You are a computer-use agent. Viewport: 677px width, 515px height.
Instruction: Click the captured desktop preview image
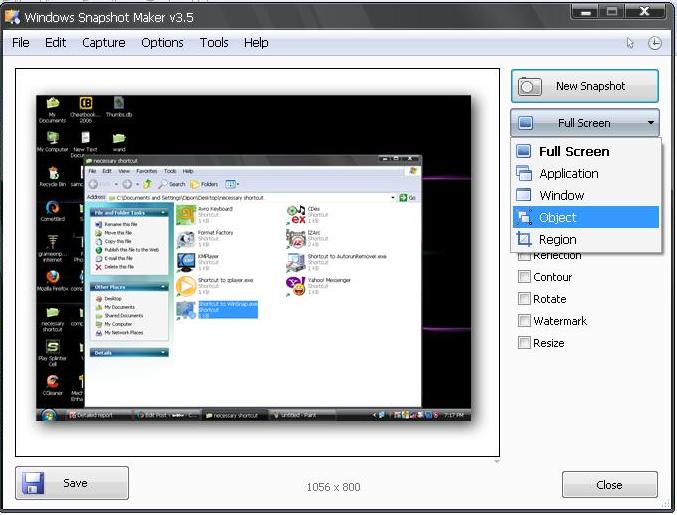[253, 258]
